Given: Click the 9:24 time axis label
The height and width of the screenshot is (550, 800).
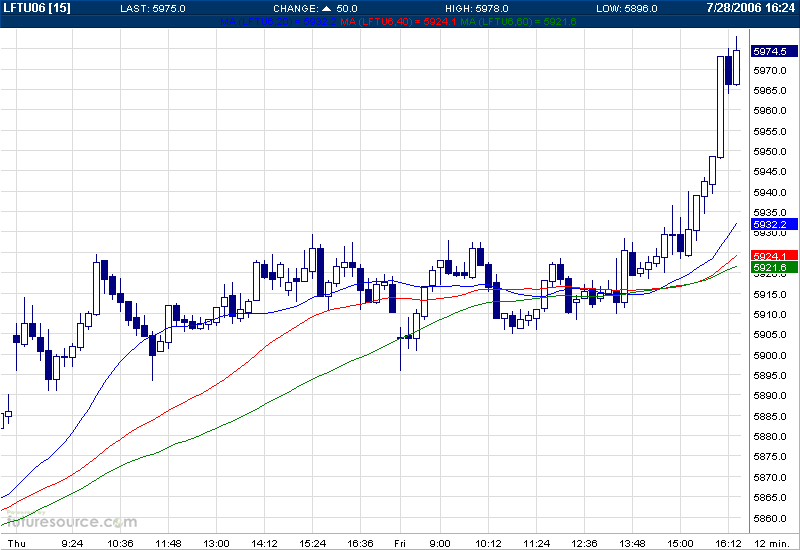Looking at the screenshot, I should [72, 543].
